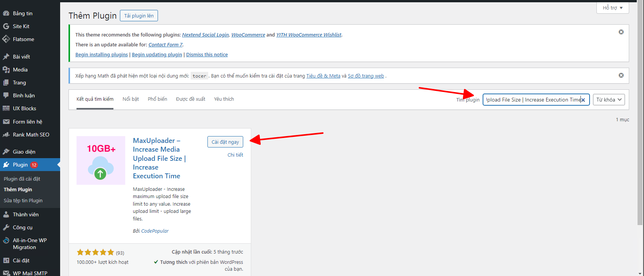Open the Sơ đồ trang web link
This screenshot has height=276, width=644.
pyautogui.click(x=366, y=76)
